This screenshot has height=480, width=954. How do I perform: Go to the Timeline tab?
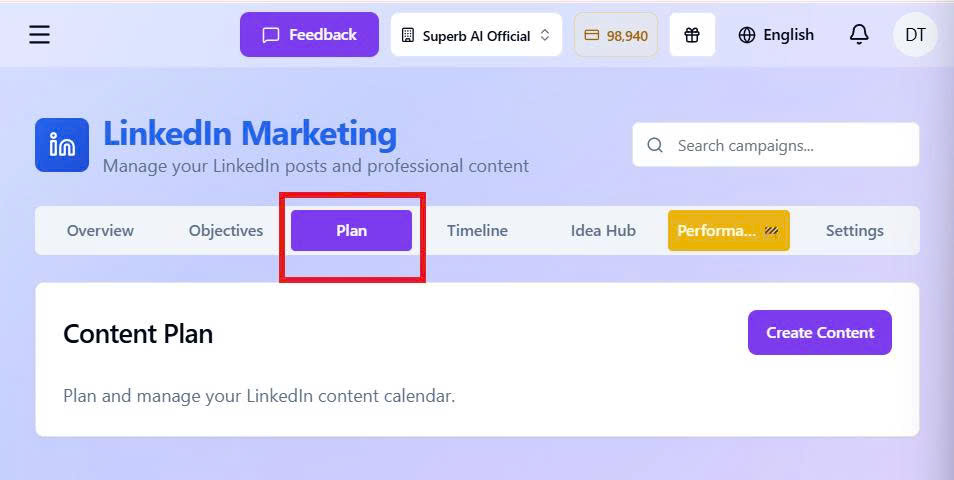tap(477, 230)
